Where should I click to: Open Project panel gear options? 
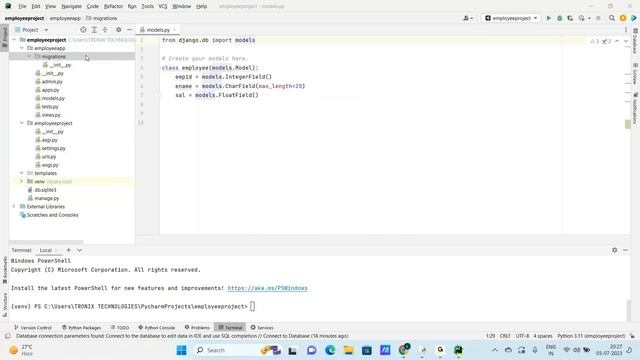pyautogui.click(x=118, y=30)
